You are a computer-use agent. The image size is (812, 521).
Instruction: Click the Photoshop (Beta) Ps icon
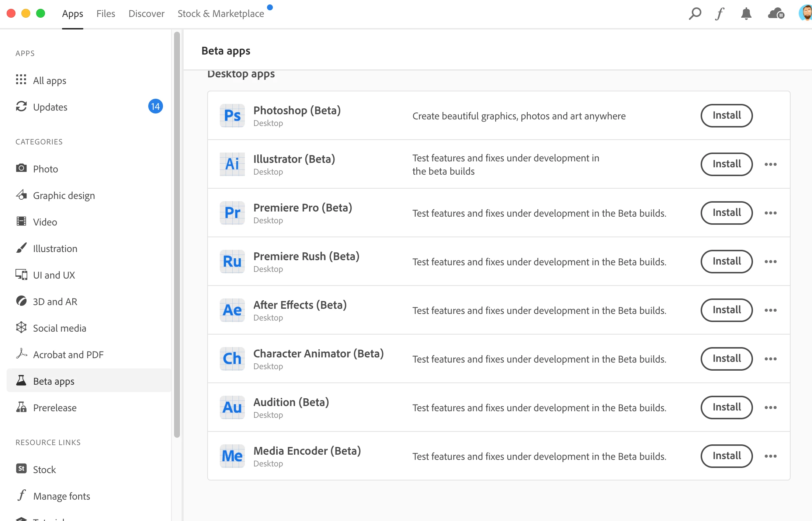[232, 116]
